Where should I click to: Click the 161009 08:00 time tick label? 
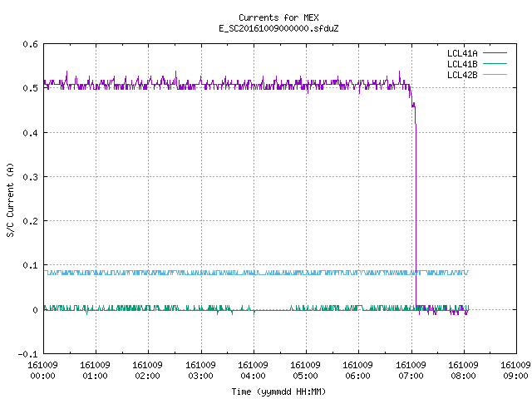463,371
